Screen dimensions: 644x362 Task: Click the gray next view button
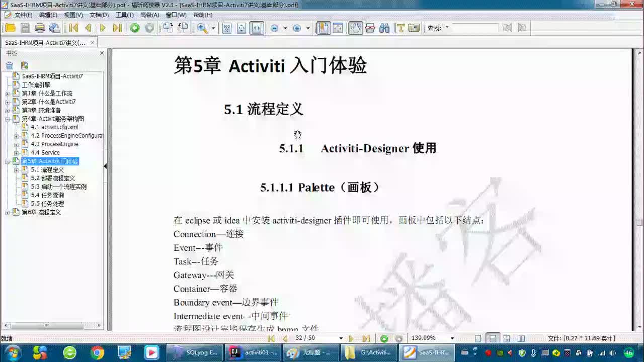pos(149,28)
